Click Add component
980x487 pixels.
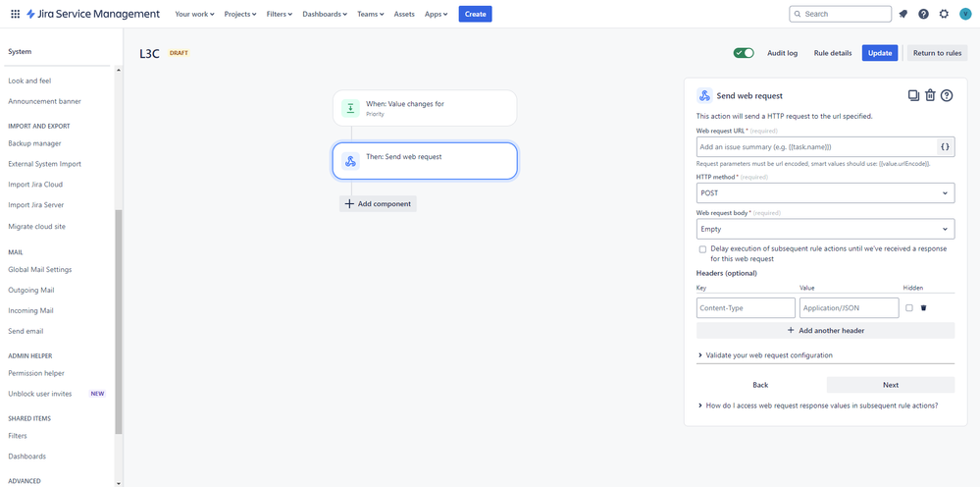(378, 204)
